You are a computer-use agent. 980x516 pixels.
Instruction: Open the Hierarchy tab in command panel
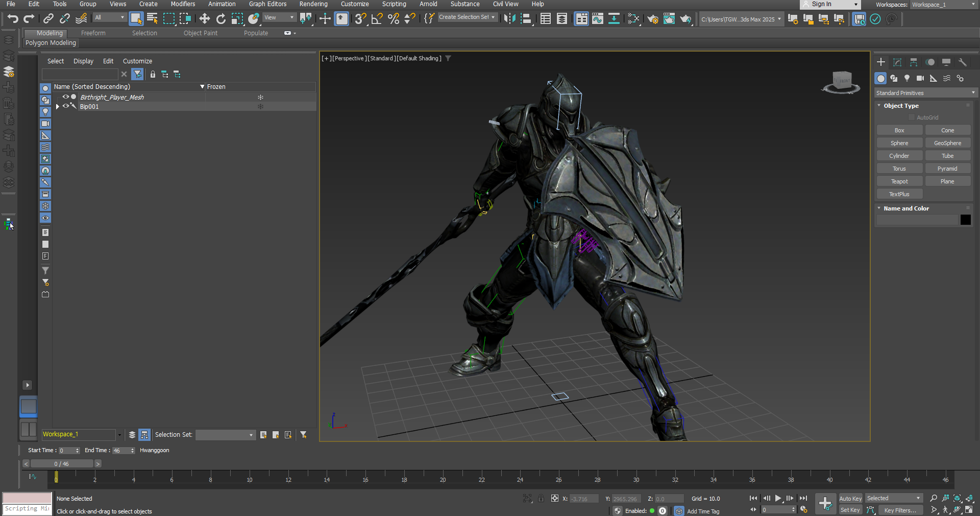tap(914, 62)
